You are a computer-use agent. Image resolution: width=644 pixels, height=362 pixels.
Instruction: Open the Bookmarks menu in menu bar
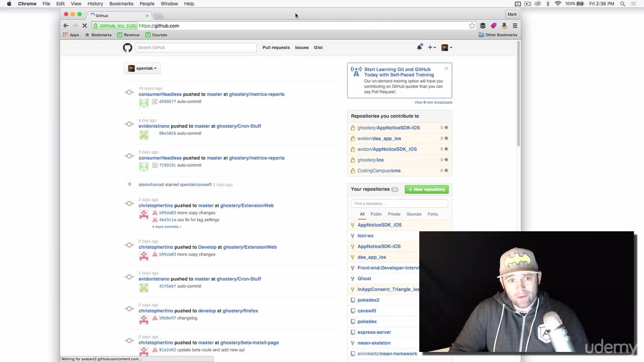[121, 4]
